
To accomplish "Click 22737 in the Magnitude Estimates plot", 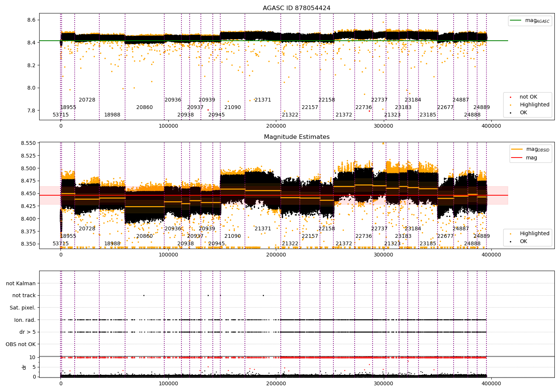I will 379,228.
